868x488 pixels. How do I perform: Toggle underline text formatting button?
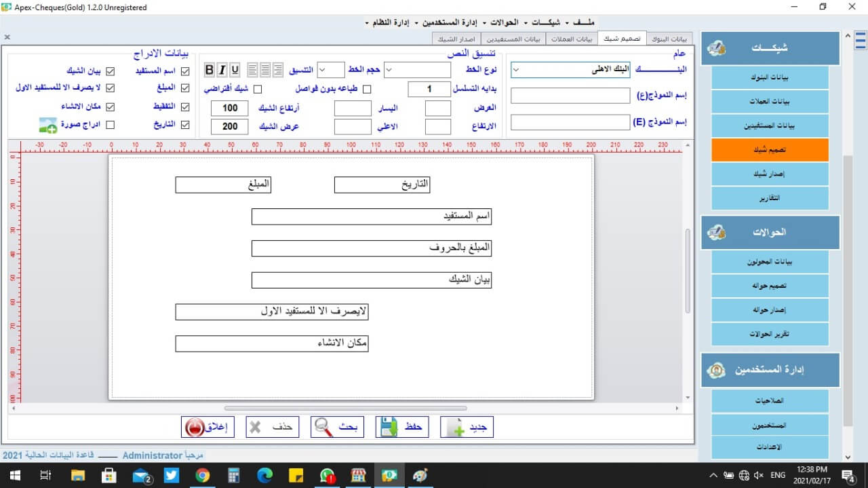[235, 70]
